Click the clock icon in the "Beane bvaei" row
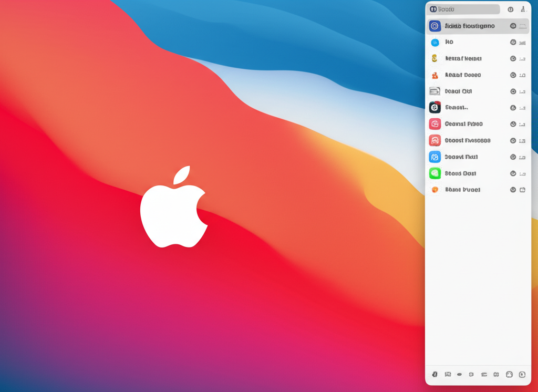Viewport: 538px width, 392px height. pos(513,190)
